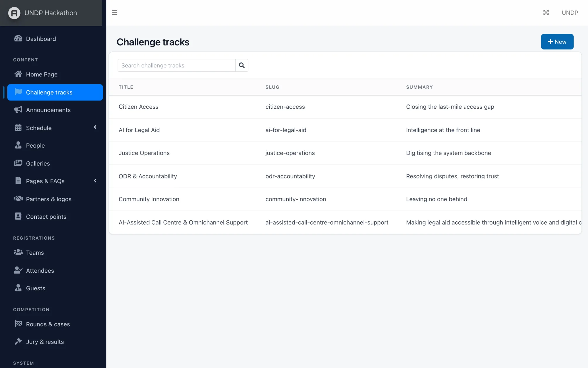This screenshot has width=588, height=368.
Task: Click the UNDP Hackathon brand logo
Action: point(14,13)
